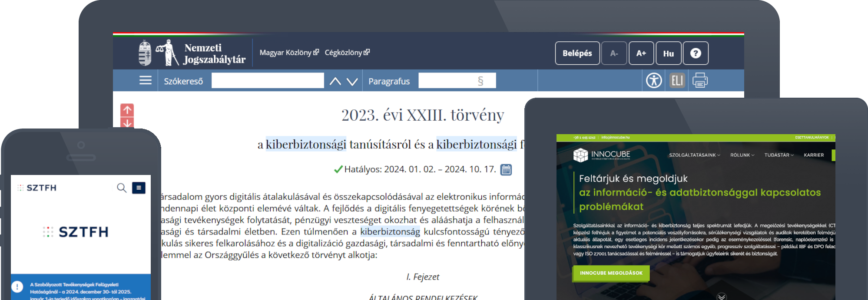
Task: Click the calendar icon next to Hatályos date
Action: pyautogui.click(x=506, y=170)
